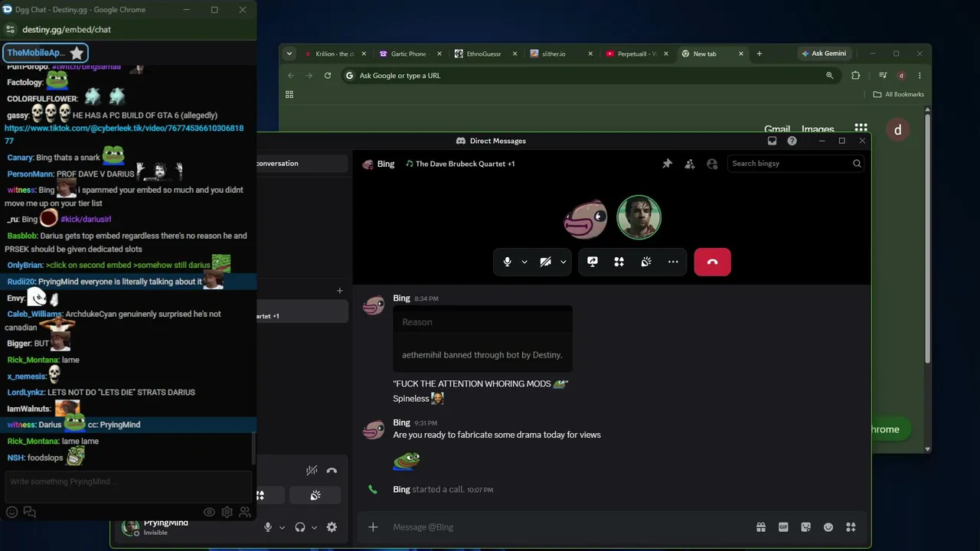Switch to the Garlic Phone tab
Image resolution: width=980 pixels, height=551 pixels.
[409, 54]
